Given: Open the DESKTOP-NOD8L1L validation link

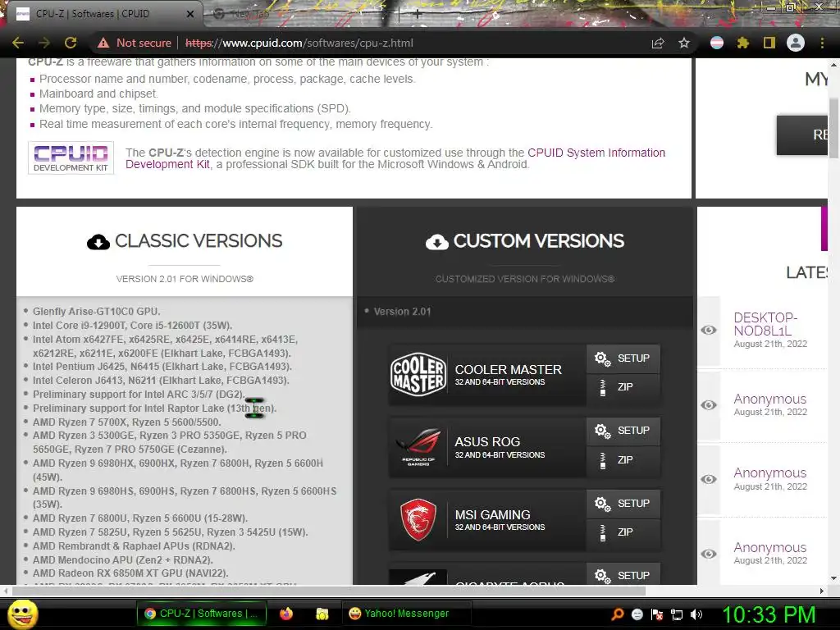Looking at the screenshot, I should click(765, 324).
